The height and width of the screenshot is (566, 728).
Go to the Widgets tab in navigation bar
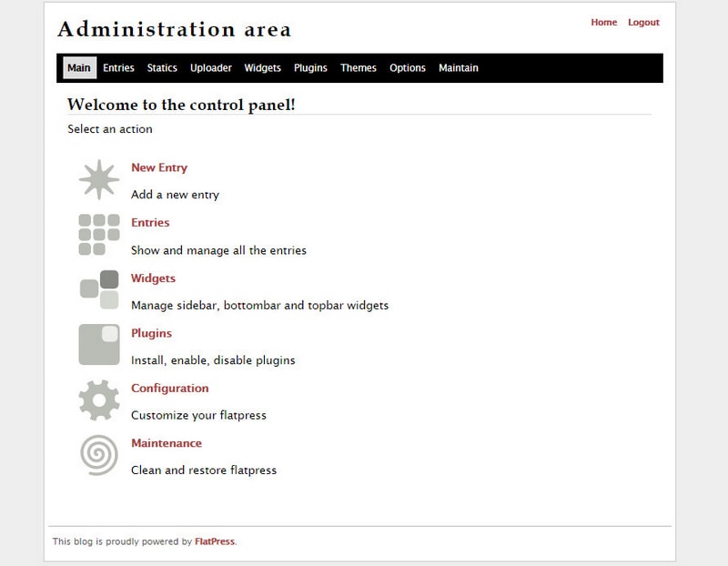[x=263, y=67]
